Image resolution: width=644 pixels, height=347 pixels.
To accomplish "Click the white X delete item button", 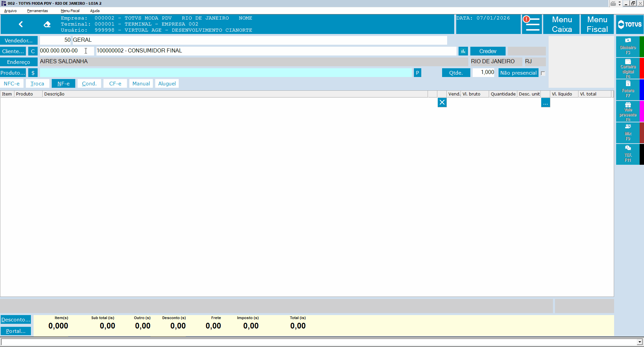I will [x=442, y=103].
